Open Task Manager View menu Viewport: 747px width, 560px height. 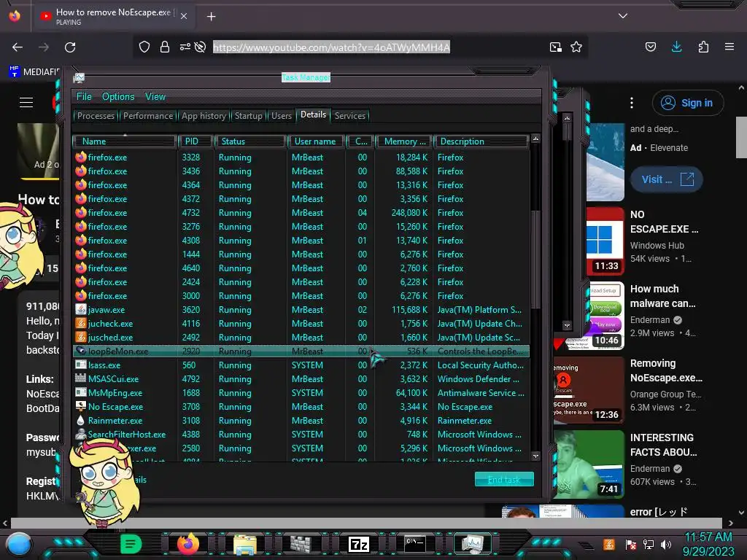[155, 97]
